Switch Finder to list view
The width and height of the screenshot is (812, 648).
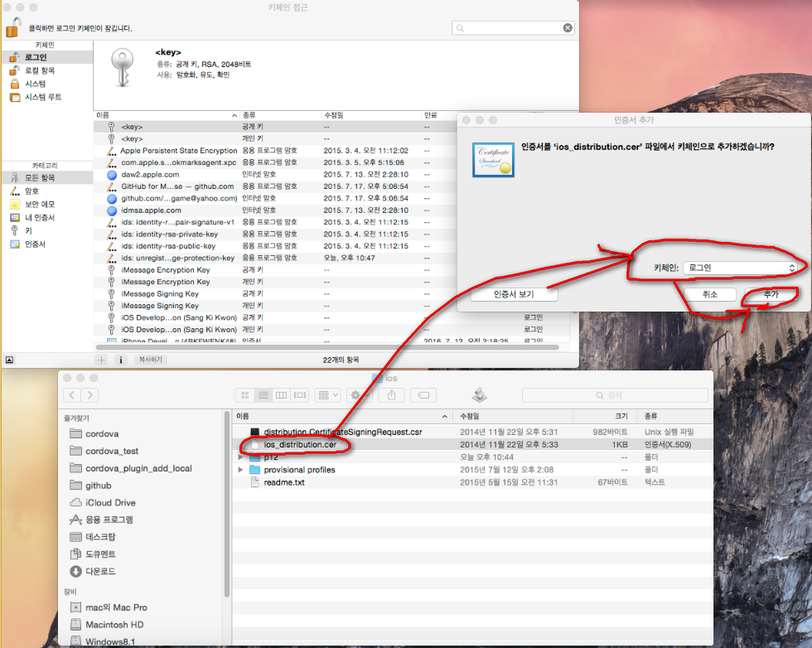coord(263,395)
